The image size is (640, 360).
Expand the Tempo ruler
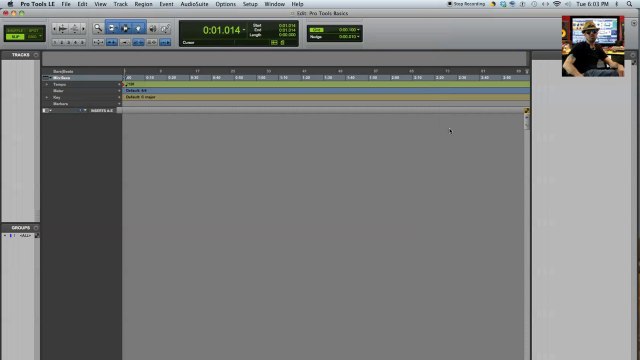click(x=47, y=84)
